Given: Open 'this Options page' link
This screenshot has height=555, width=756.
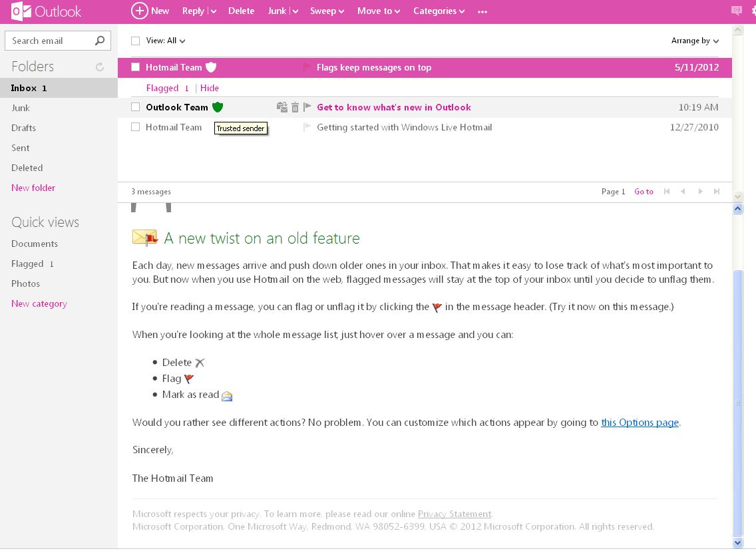Looking at the screenshot, I should click(x=640, y=423).
